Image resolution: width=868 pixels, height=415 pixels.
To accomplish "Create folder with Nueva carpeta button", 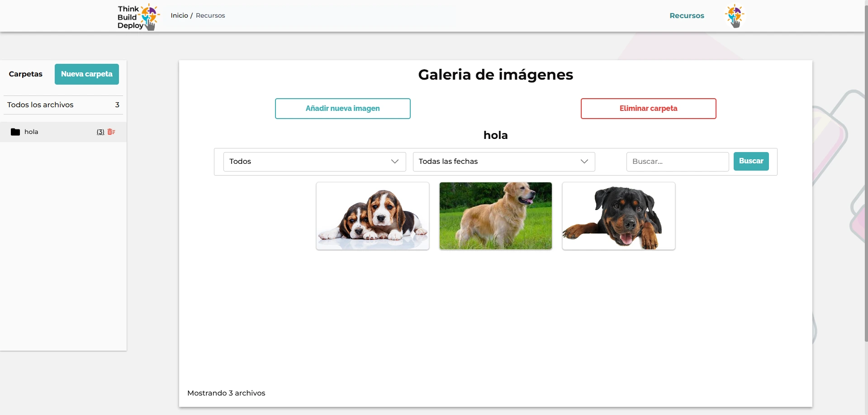I will point(87,74).
